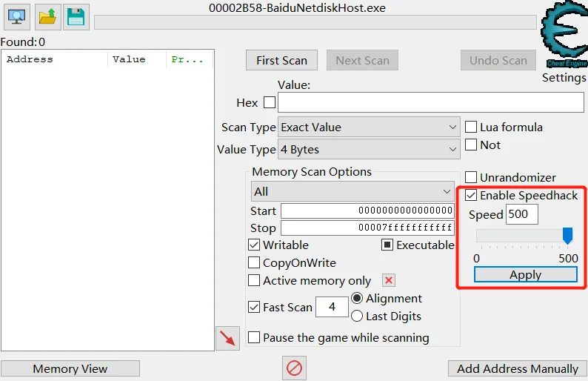Click the Value input field

click(x=431, y=102)
